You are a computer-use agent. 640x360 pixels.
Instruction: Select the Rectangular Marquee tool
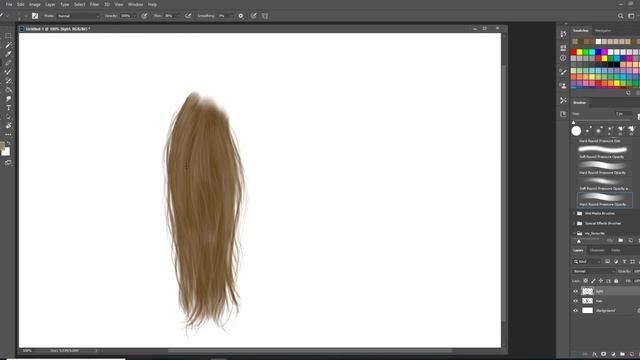tap(8, 36)
